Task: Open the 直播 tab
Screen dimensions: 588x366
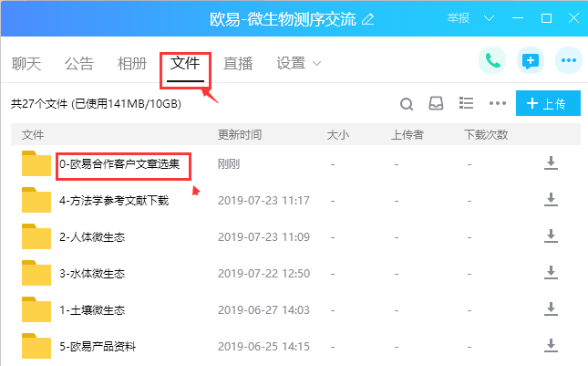Action: pos(238,64)
